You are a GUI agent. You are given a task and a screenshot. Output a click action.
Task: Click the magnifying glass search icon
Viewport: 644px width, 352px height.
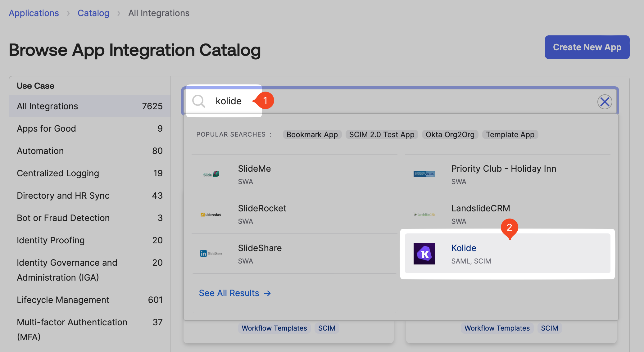[x=198, y=101]
